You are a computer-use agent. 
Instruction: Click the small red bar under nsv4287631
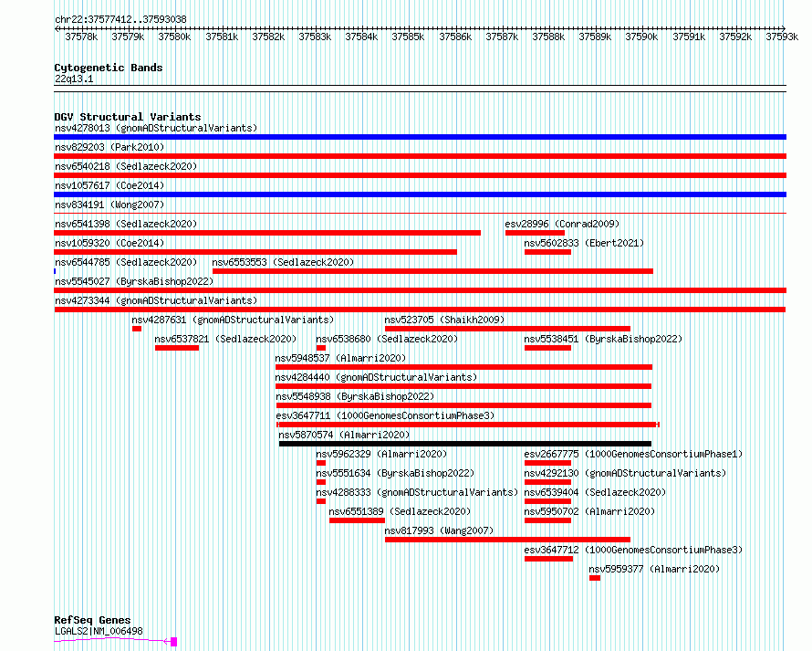(x=137, y=329)
